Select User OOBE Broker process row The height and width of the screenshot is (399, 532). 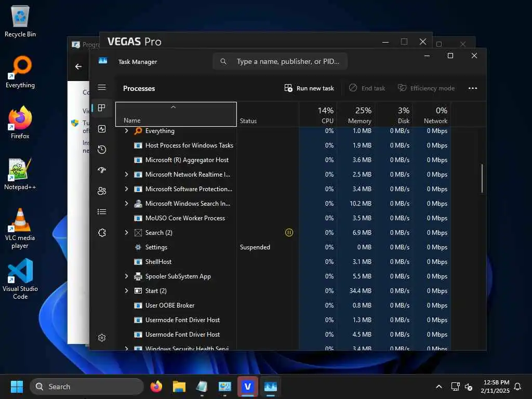click(x=283, y=305)
